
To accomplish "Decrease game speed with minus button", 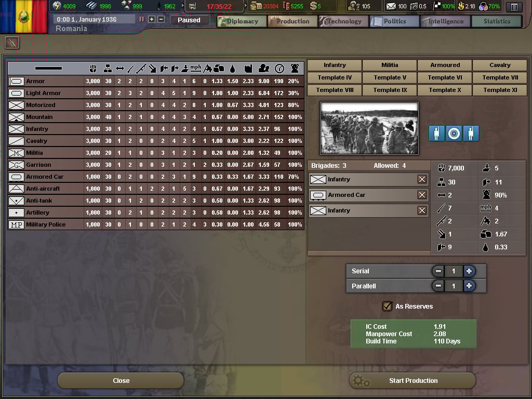I will pyautogui.click(x=161, y=19).
